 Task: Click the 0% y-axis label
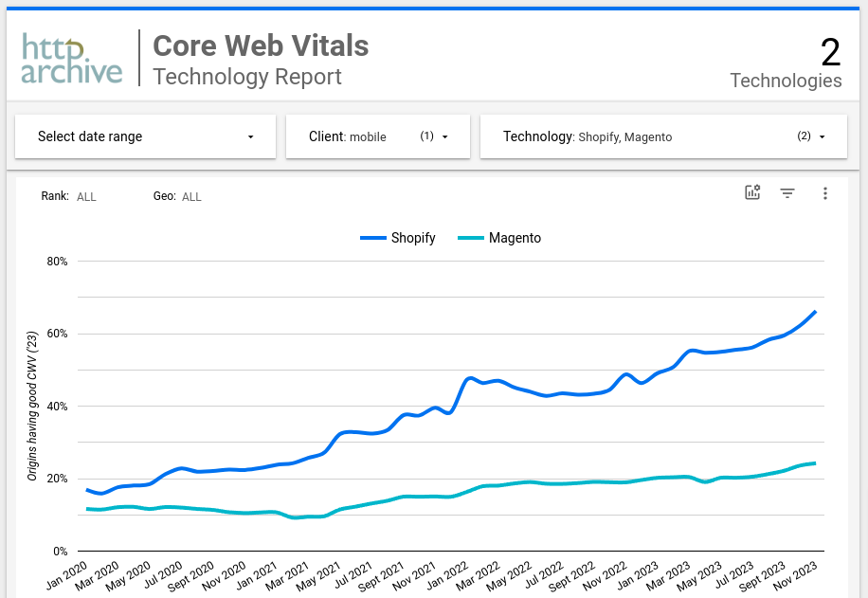click(61, 551)
